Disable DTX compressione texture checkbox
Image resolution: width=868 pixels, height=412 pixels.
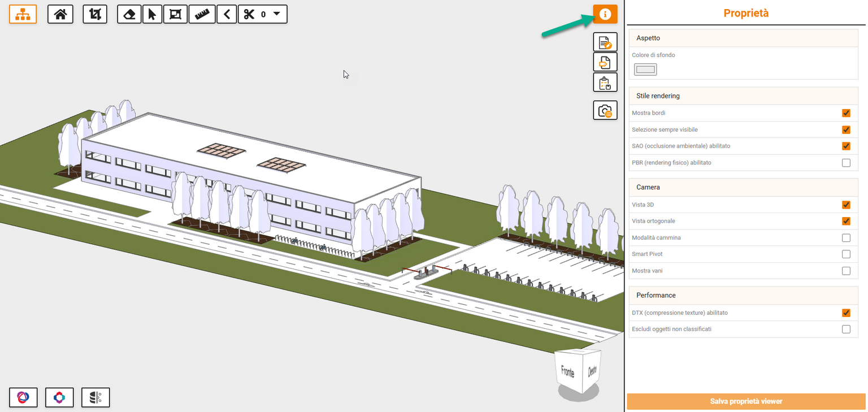[x=846, y=313]
